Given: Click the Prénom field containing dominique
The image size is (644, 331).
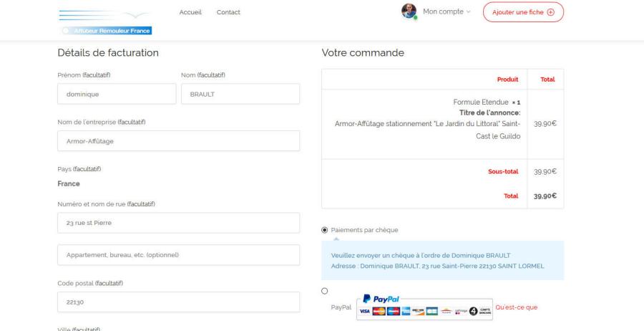Looking at the screenshot, I should (x=117, y=94).
